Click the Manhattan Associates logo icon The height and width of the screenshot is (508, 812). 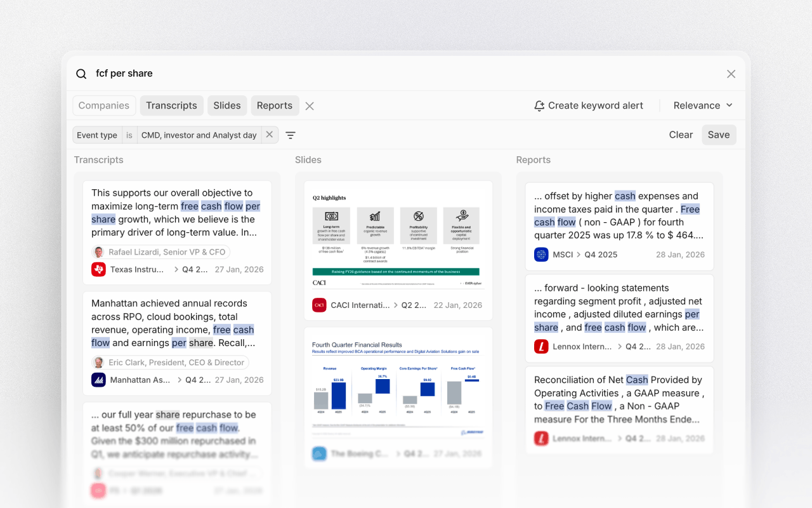(98, 380)
